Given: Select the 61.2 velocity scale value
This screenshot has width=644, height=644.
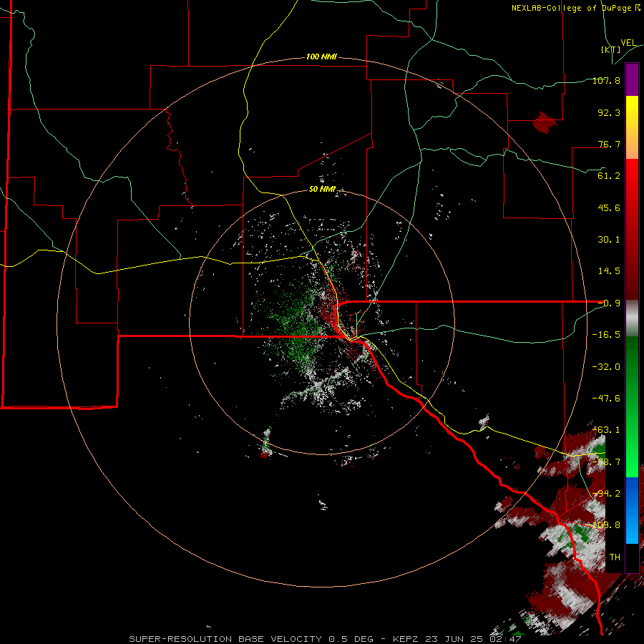Looking at the screenshot, I should [609, 176].
